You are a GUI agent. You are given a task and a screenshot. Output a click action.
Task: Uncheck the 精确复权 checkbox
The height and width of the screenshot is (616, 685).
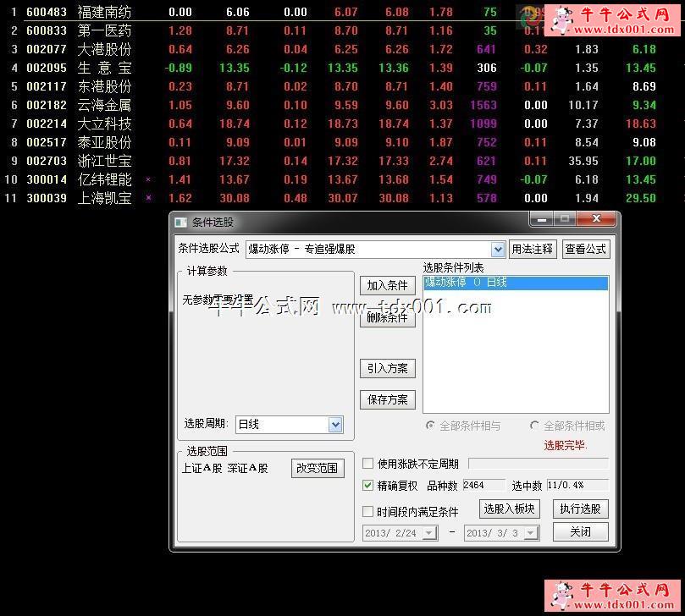point(367,485)
